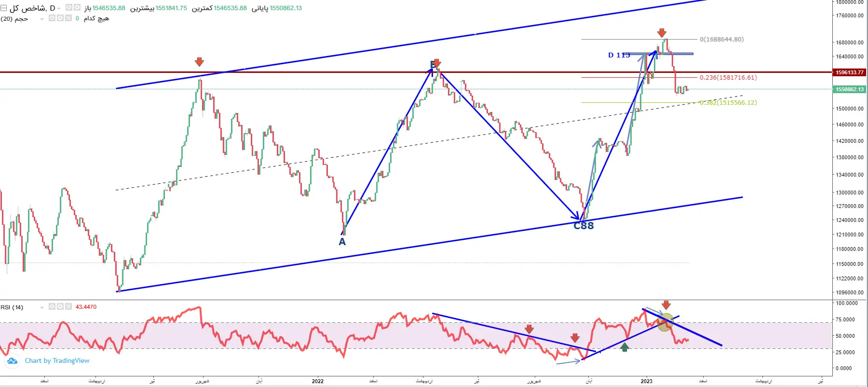Click the 2022 label on the time axis
Image resolution: width=868 pixels, height=387 pixels.
(318, 381)
